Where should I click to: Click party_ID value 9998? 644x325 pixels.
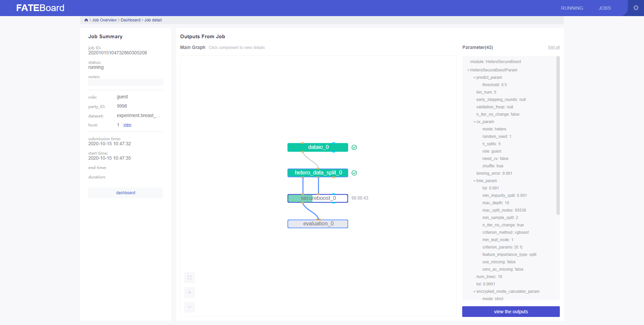(122, 106)
